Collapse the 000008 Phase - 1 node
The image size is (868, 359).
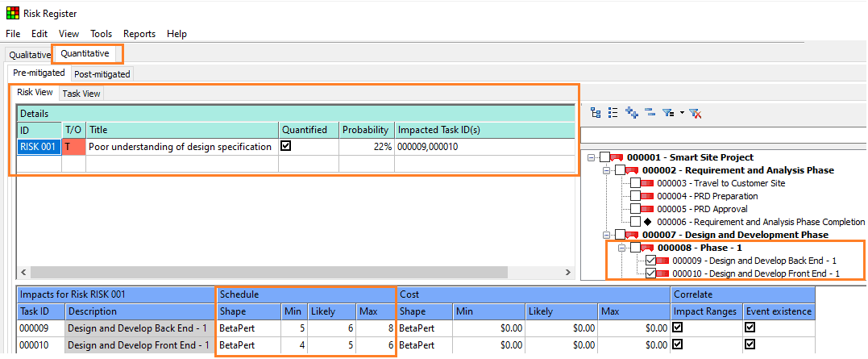coord(621,248)
